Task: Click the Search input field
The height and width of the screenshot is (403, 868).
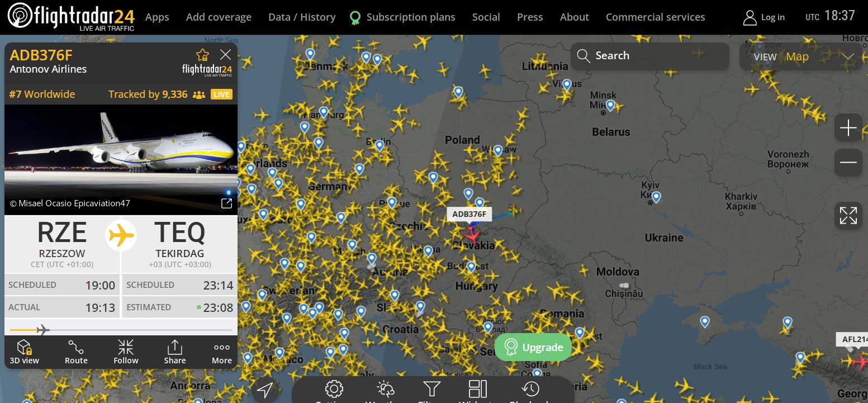Action: 650,56
